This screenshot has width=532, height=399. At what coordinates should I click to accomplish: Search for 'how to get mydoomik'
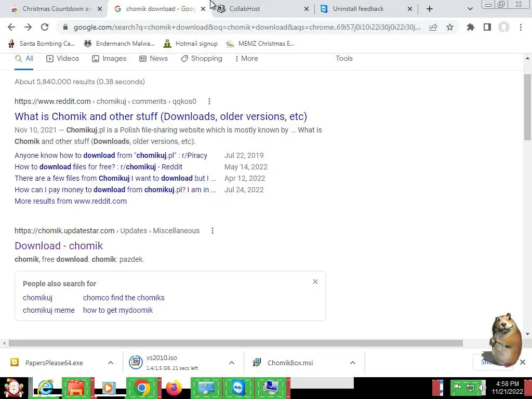pyautogui.click(x=118, y=310)
